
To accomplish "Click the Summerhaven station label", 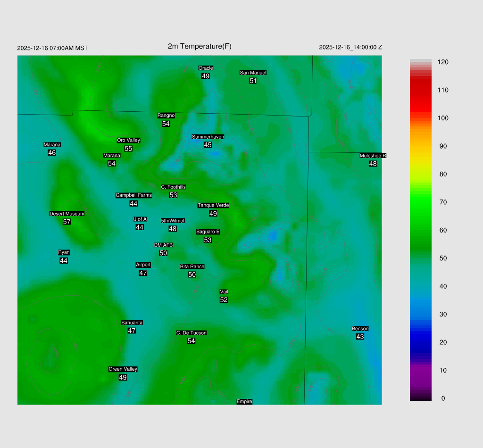I will [x=208, y=137].
